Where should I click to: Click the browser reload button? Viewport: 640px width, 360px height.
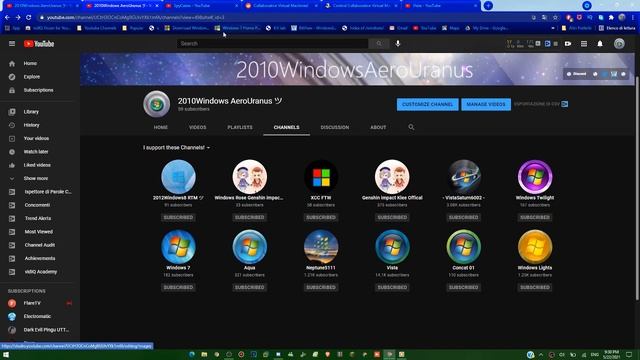pyautogui.click(x=29, y=18)
